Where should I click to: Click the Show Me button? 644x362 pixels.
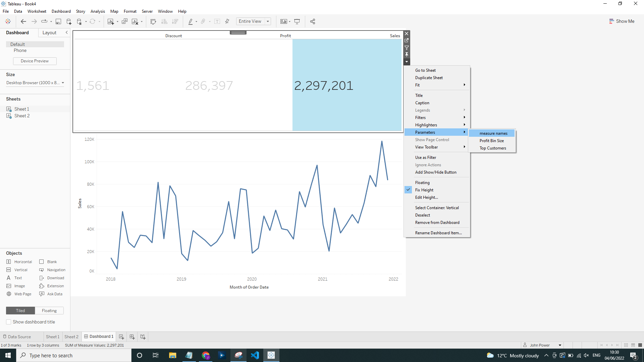[622, 21]
